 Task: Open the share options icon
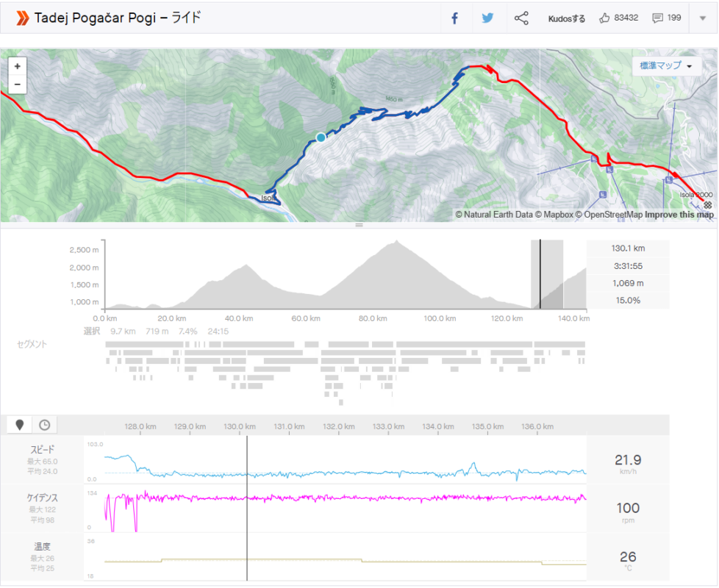click(x=521, y=18)
